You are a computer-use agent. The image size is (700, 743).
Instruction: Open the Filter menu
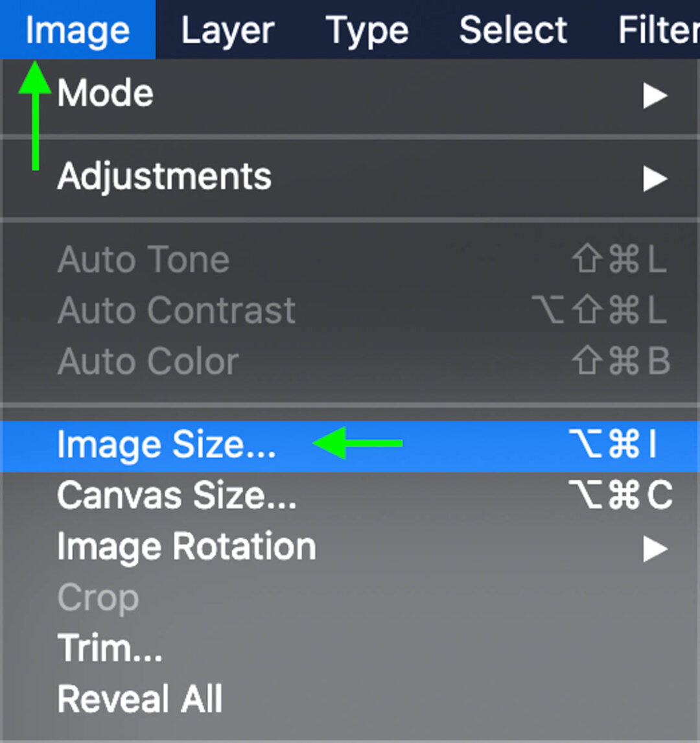click(x=660, y=29)
